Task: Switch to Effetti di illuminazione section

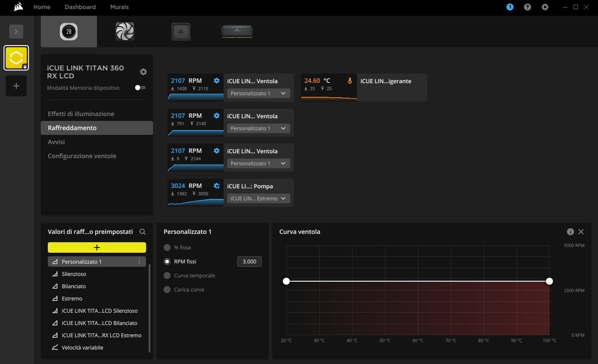Action: point(81,114)
